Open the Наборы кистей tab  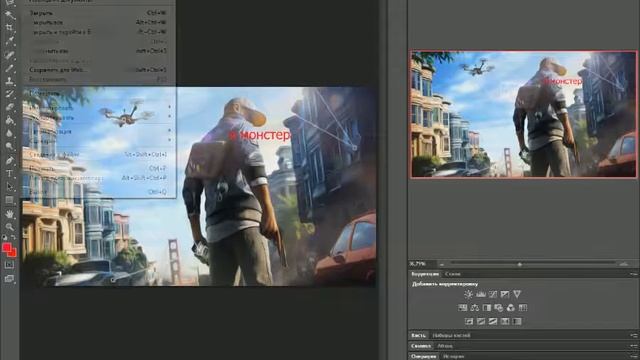(x=451, y=336)
